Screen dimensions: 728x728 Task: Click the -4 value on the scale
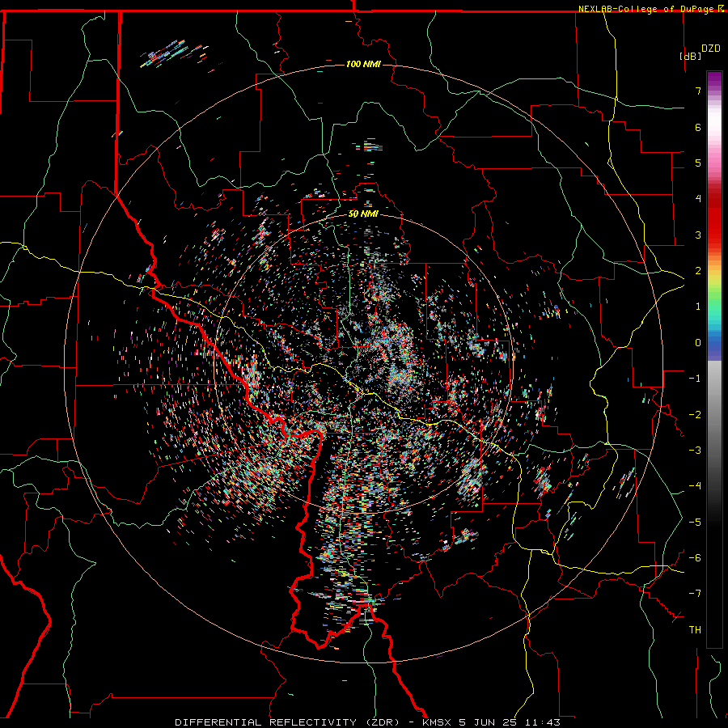(x=695, y=486)
